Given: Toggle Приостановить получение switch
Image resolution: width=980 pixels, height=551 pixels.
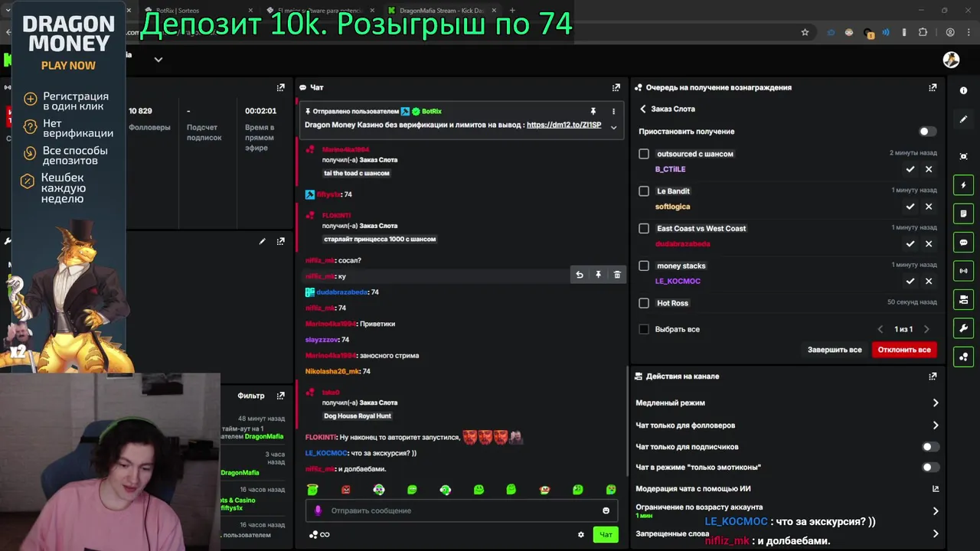Looking at the screenshot, I should 927,132.
